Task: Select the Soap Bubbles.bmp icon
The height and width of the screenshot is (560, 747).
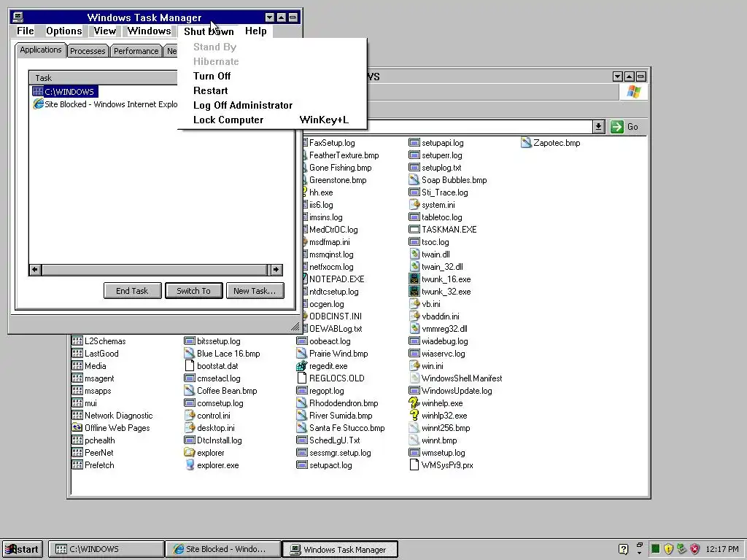Action: tap(414, 180)
